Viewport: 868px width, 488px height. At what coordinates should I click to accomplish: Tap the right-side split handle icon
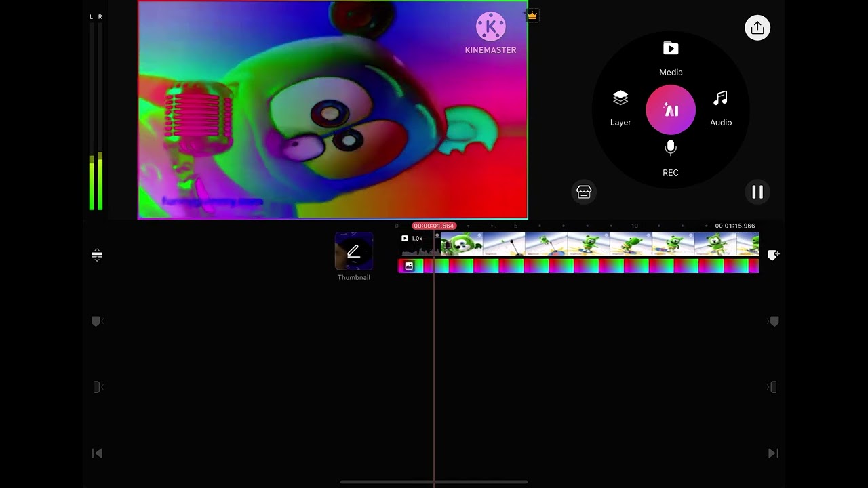pyautogui.click(x=773, y=387)
